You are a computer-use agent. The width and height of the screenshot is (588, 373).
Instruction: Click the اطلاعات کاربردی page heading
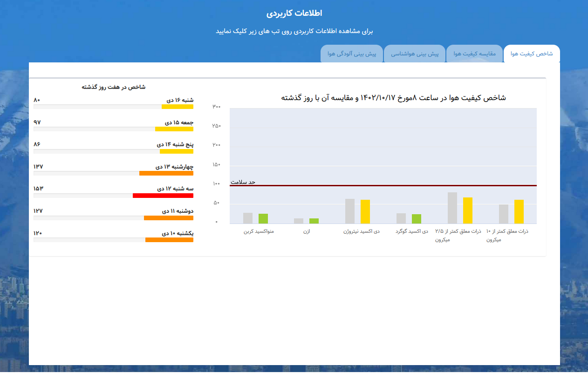point(294,13)
